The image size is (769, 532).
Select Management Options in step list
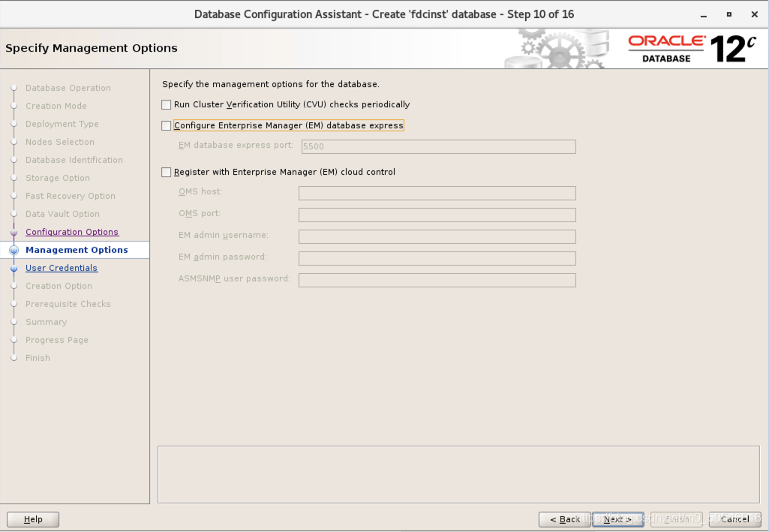pos(77,250)
